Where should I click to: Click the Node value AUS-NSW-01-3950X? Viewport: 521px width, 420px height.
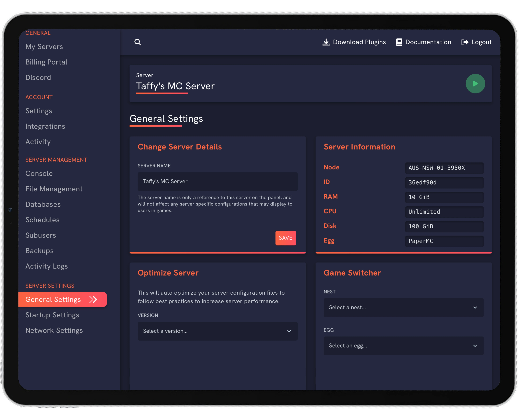[444, 168]
